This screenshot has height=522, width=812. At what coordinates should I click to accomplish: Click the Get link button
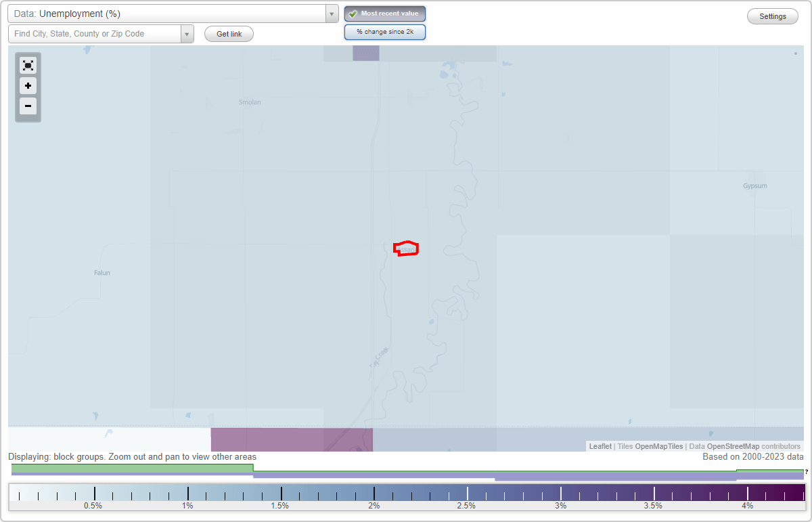[229, 34]
